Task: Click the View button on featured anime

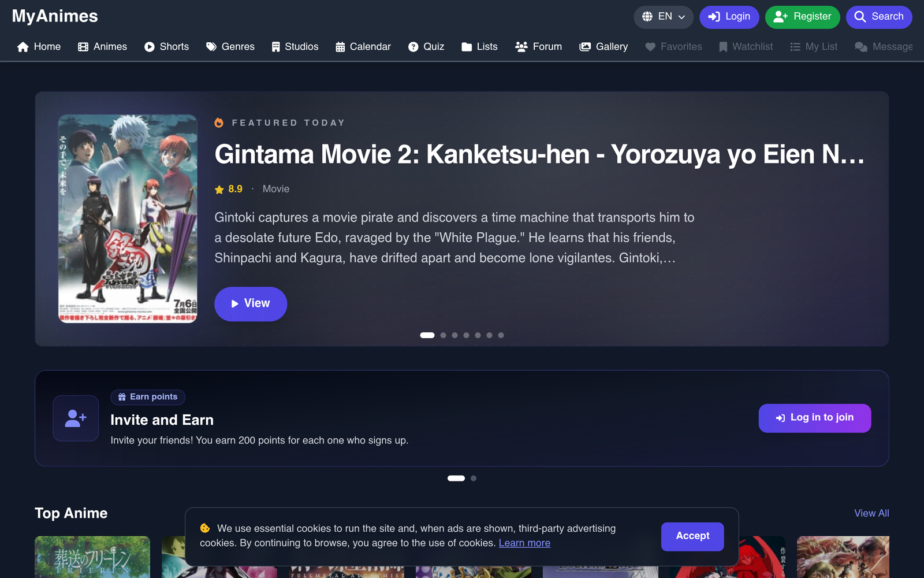Action: tap(251, 303)
